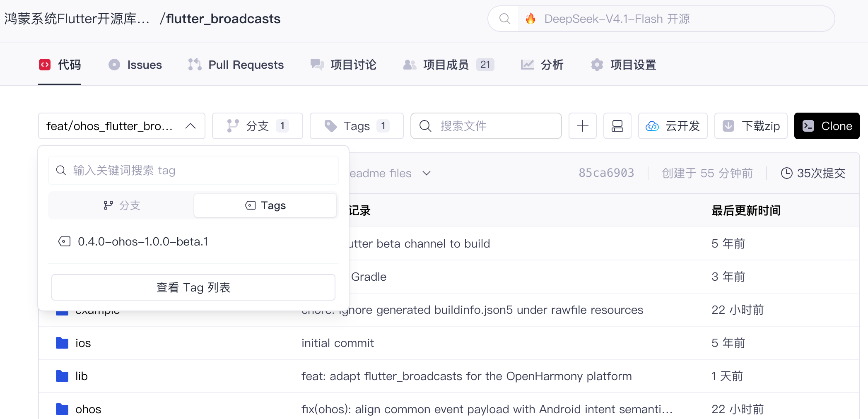Open the 项目成员 tab
The height and width of the screenshot is (419, 868).
449,65
